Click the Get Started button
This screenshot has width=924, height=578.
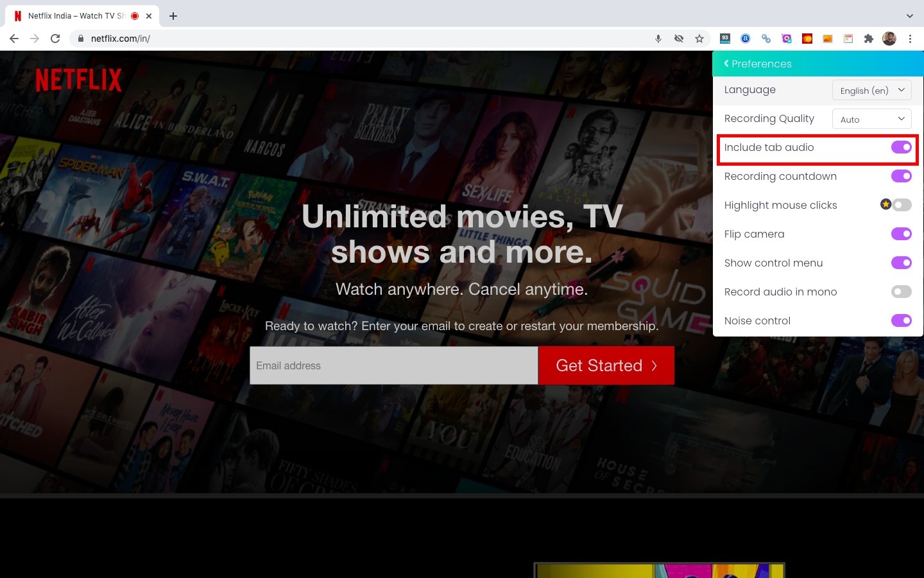click(606, 365)
